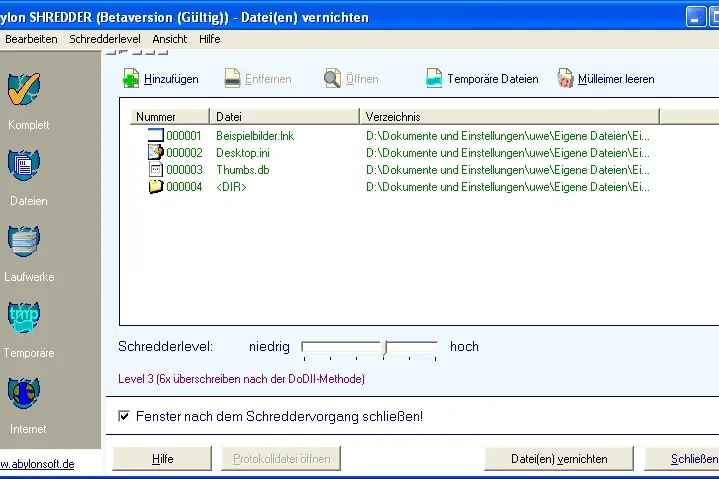Open the Bearbeiten menu
The width and height of the screenshot is (719, 479).
click(x=31, y=39)
